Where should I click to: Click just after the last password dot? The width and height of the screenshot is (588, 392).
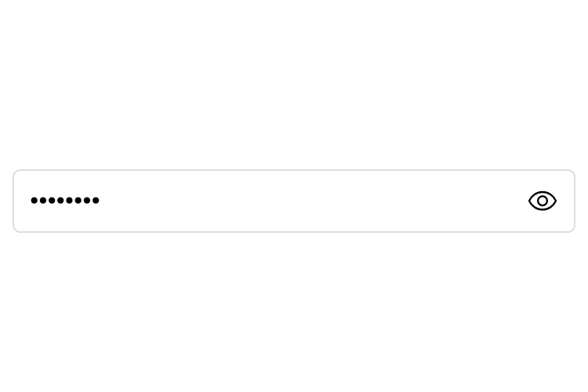(103, 201)
